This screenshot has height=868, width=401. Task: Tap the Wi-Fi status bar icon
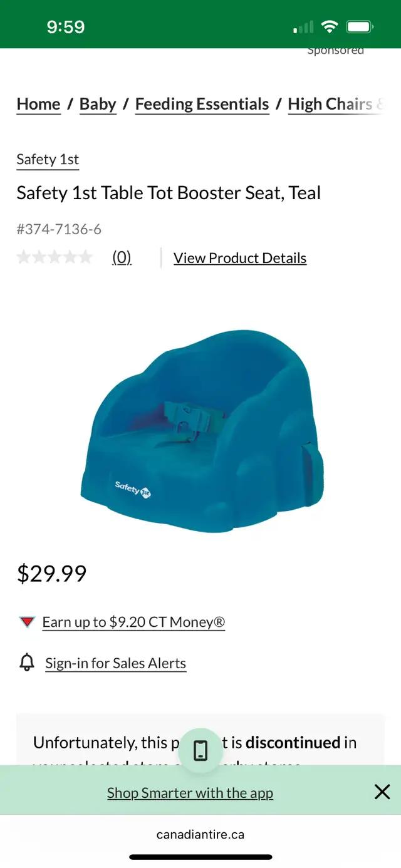click(x=329, y=27)
